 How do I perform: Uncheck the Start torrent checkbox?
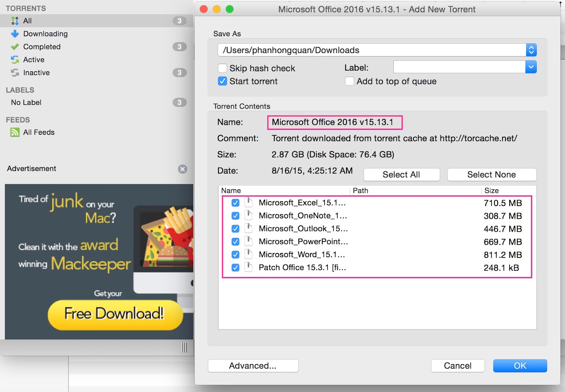coord(222,81)
